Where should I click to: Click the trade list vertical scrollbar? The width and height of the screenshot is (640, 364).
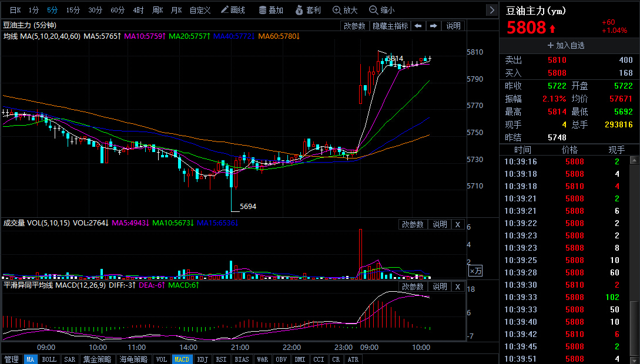[x=634, y=329]
